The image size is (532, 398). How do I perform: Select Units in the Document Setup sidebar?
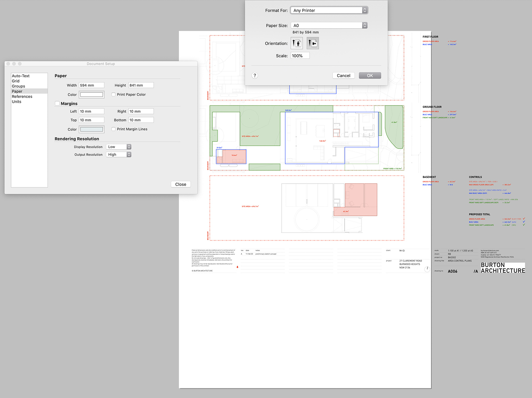tap(17, 101)
